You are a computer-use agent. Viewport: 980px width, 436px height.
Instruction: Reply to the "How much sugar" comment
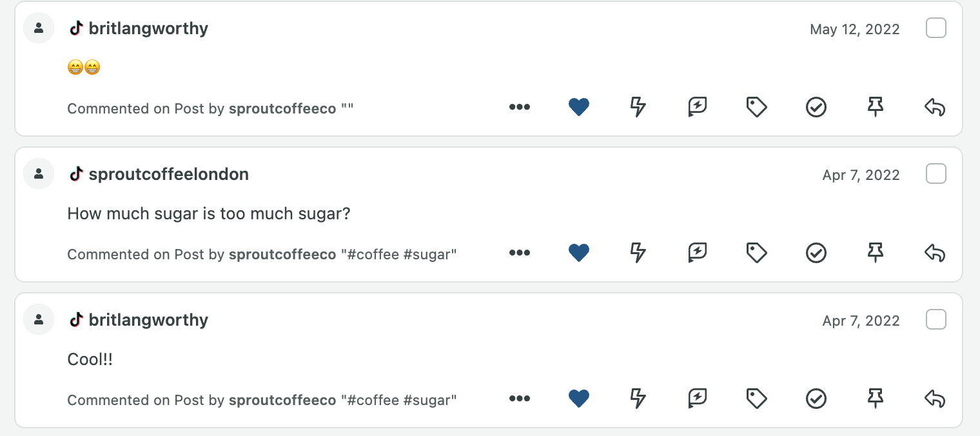[935, 253]
